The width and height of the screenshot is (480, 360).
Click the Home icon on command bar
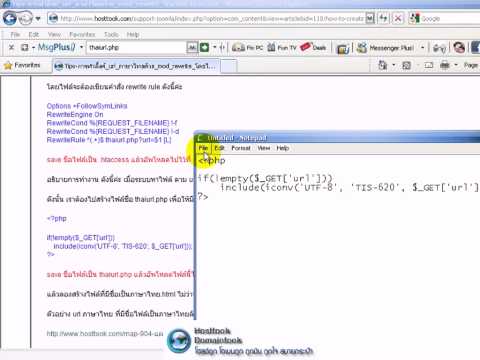pyautogui.click(x=383, y=65)
